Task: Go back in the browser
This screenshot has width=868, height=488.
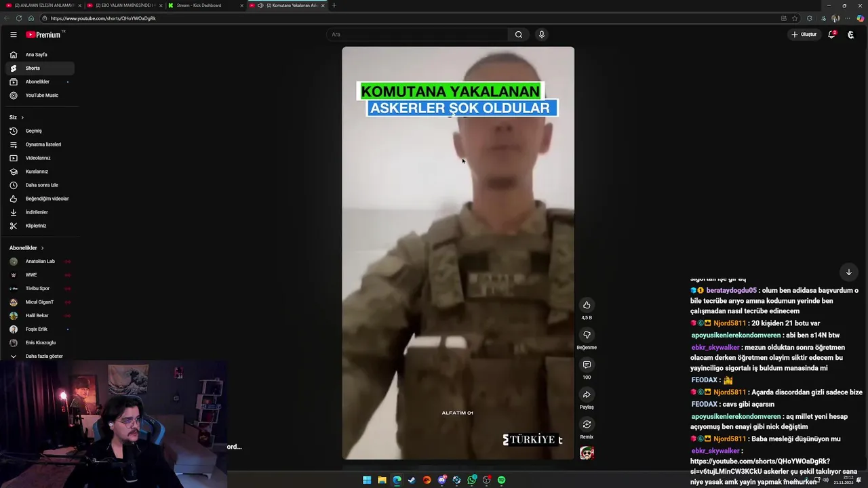Action: [7, 18]
